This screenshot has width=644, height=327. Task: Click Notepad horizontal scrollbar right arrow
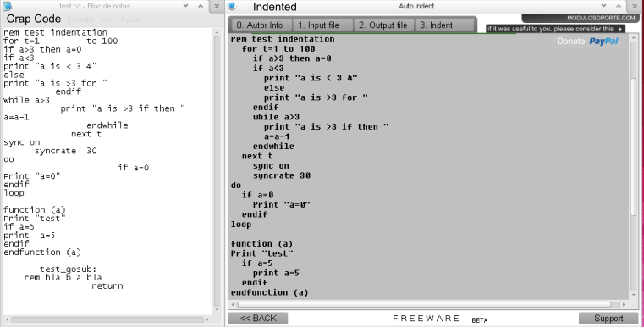click(206, 319)
